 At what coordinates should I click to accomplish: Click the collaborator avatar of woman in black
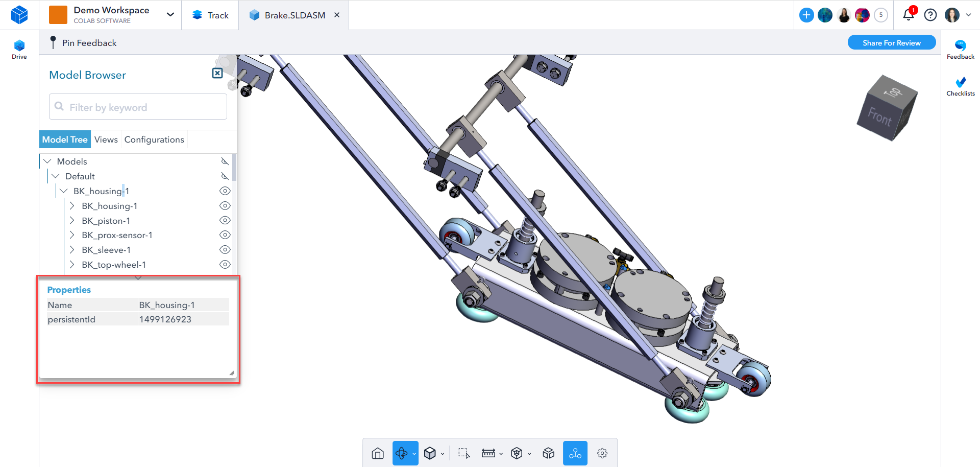tap(844, 15)
